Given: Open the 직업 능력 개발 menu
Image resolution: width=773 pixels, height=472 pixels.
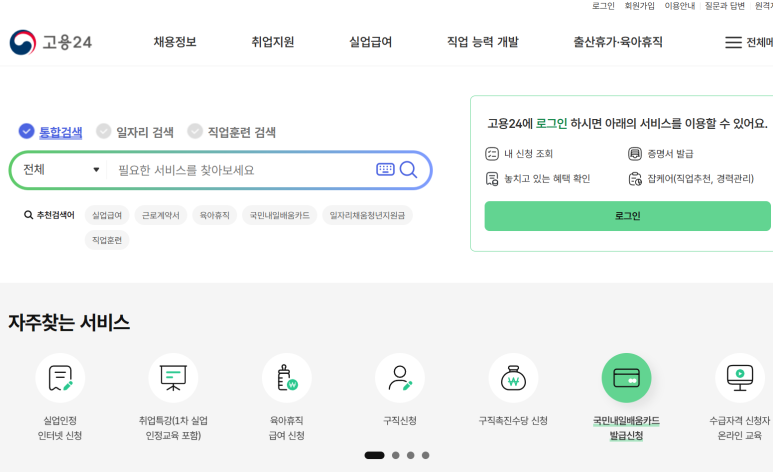Looking at the screenshot, I should (483, 42).
